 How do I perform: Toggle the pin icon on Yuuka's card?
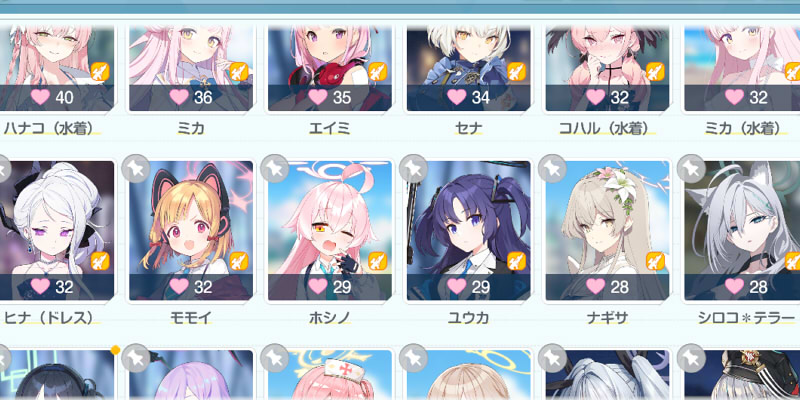(413, 168)
